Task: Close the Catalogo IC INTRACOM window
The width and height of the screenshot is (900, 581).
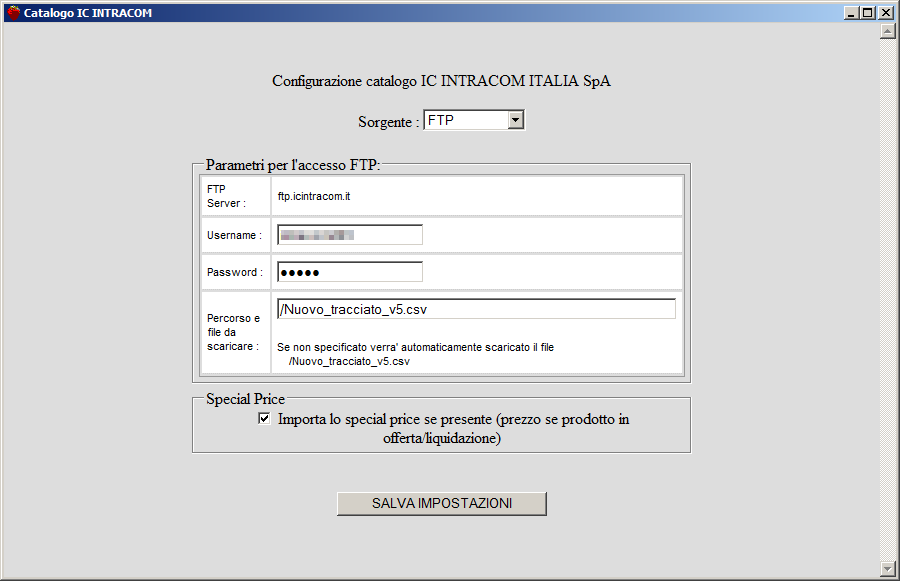Action: [x=886, y=13]
